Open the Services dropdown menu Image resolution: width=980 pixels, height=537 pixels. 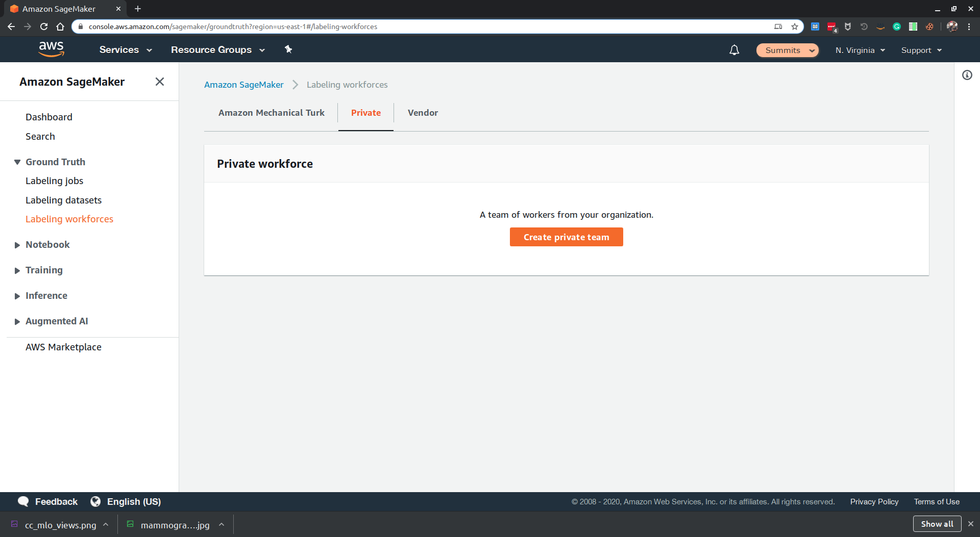point(126,50)
